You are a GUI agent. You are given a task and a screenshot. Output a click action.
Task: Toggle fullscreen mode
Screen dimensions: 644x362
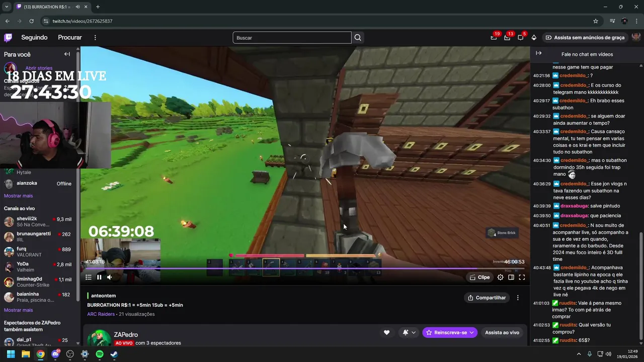(522, 277)
